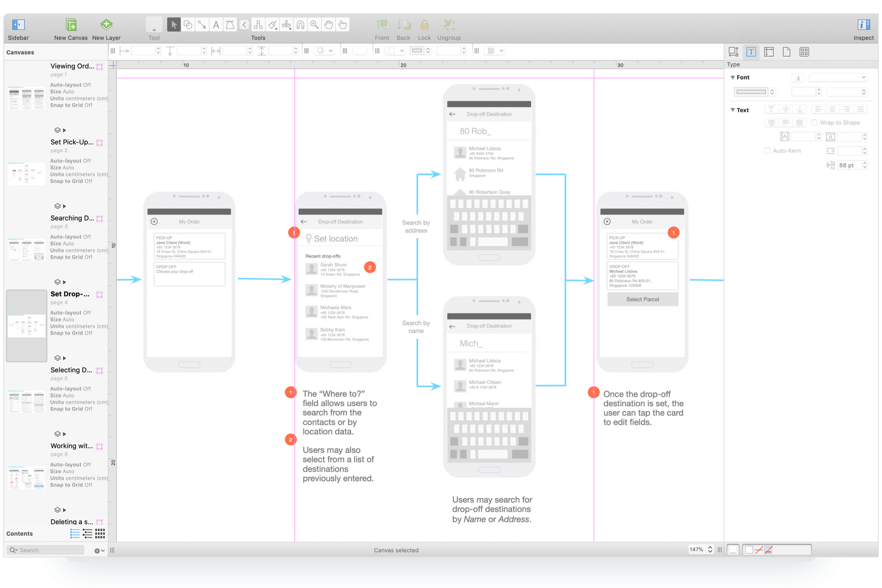Enable the Auto-Kern checkbox

(x=767, y=150)
